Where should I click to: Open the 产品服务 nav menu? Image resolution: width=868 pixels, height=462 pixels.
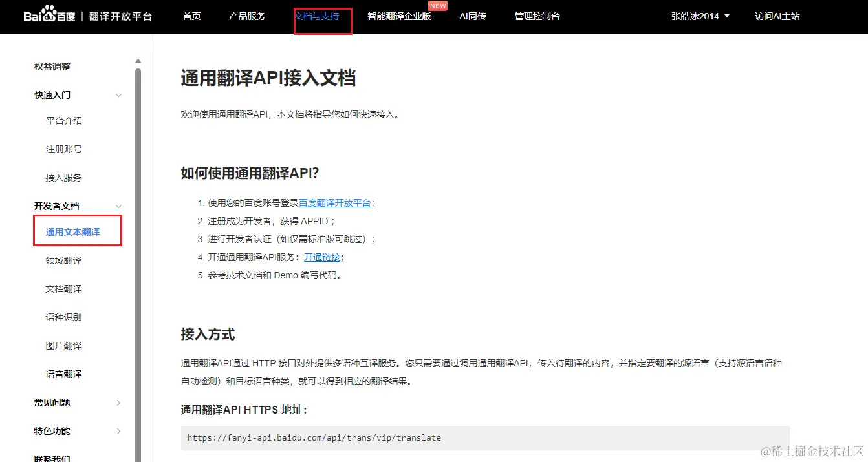coord(247,16)
